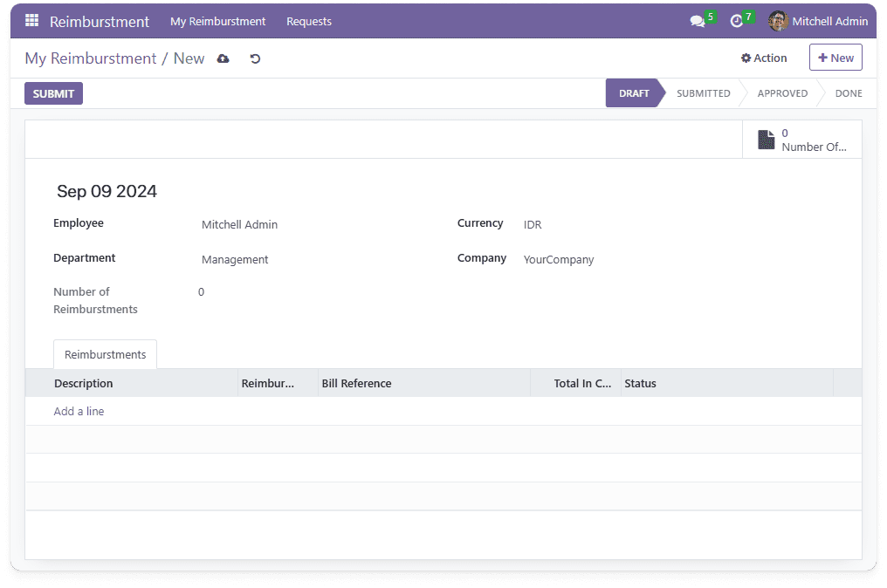Screen dimensions: 887x588
Task: Click Add a line link
Action: pyautogui.click(x=79, y=411)
